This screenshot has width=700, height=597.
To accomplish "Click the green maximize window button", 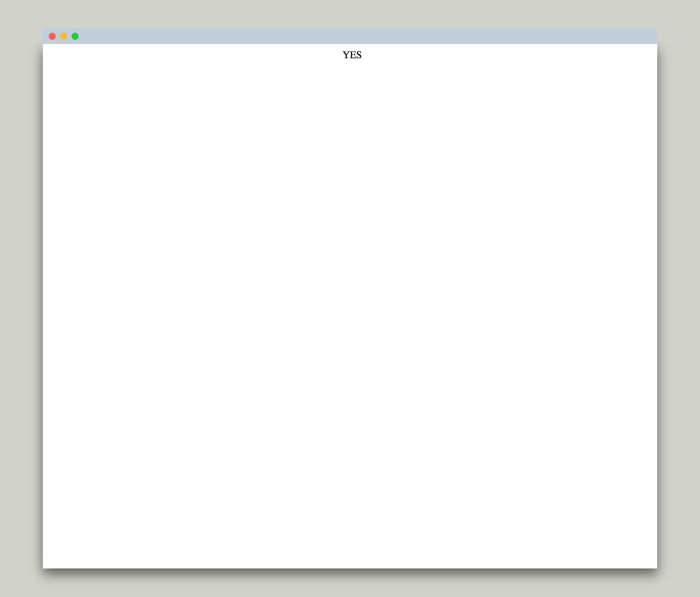I will [x=75, y=36].
